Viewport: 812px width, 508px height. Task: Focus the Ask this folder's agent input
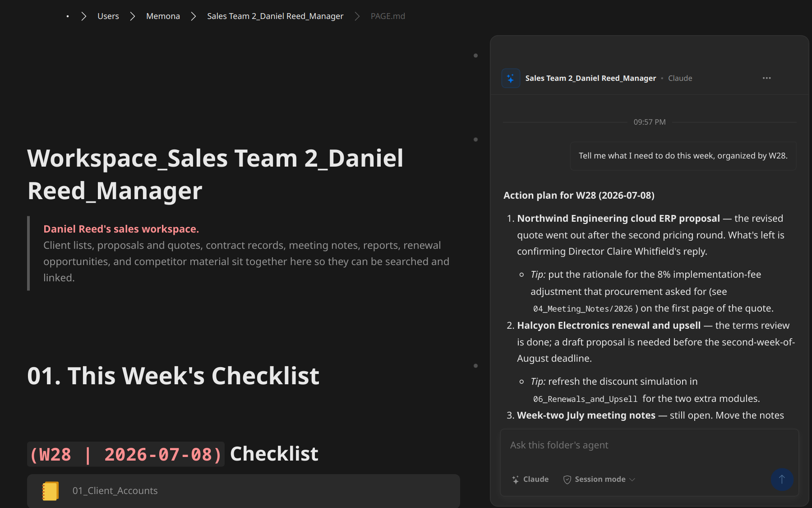tap(649, 445)
